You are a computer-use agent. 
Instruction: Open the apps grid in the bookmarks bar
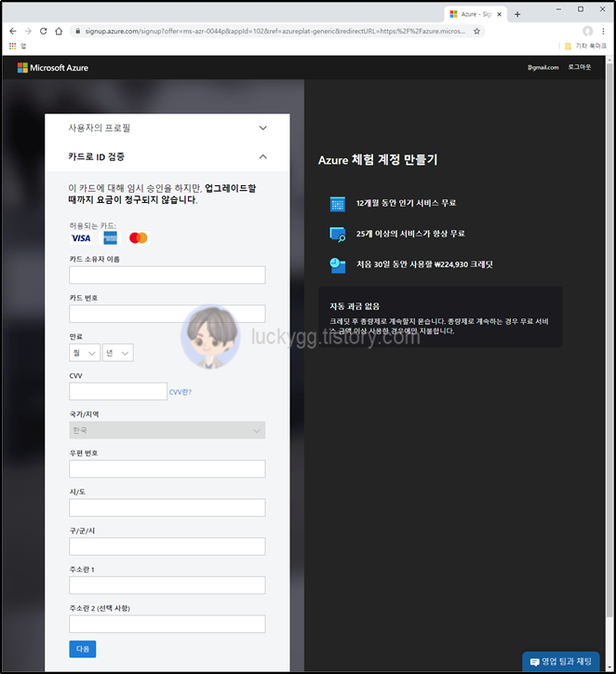(x=12, y=46)
